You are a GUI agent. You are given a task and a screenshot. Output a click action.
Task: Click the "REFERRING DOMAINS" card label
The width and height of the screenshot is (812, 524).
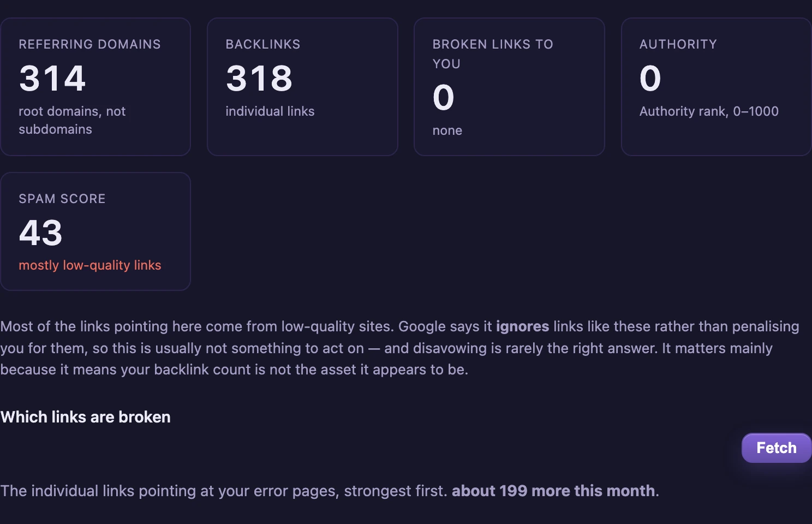(90, 44)
